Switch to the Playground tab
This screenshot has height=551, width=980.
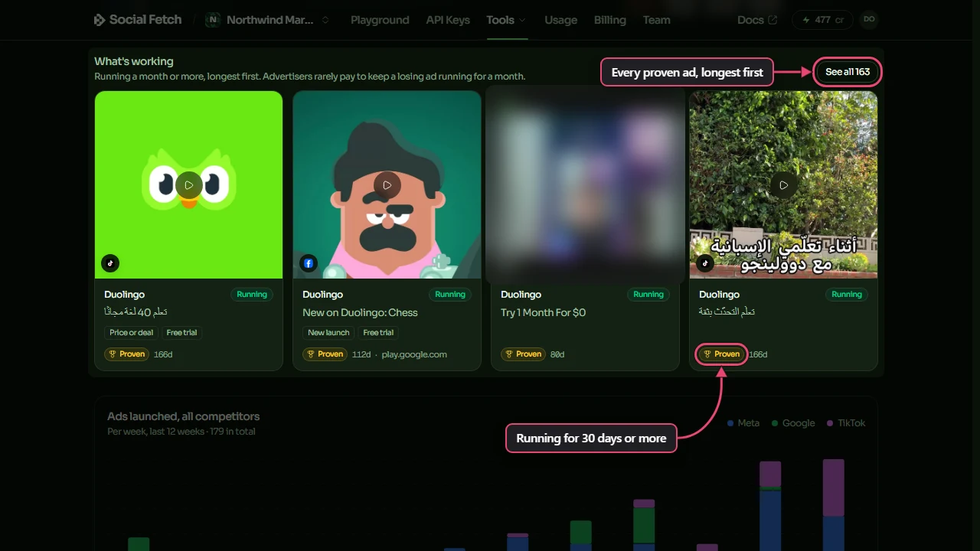click(x=380, y=20)
